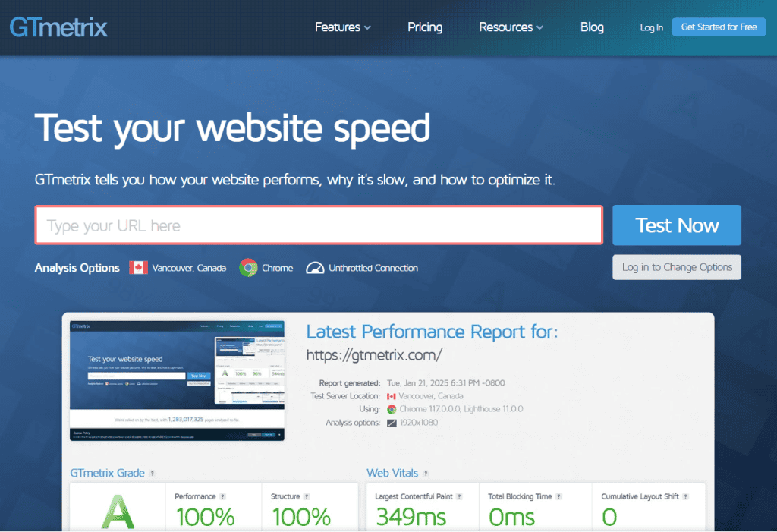
Task: Click the Analysis Options label
Action: (77, 268)
